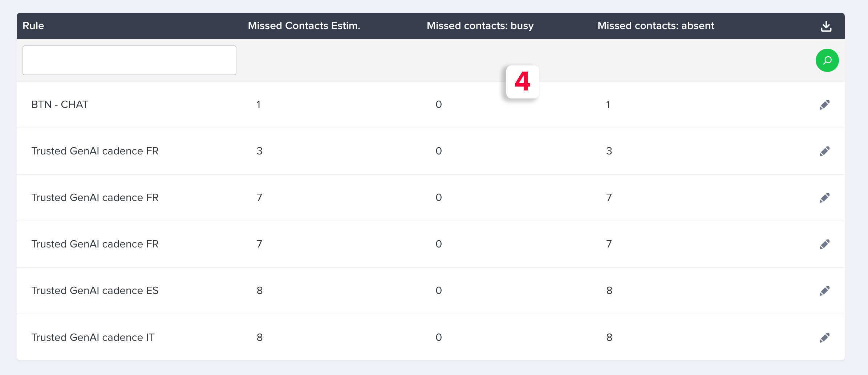Image resolution: width=868 pixels, height=375 pixels.
Task: Select the busy count in BTN - CHAT row
Action: [x=439, y=105]
